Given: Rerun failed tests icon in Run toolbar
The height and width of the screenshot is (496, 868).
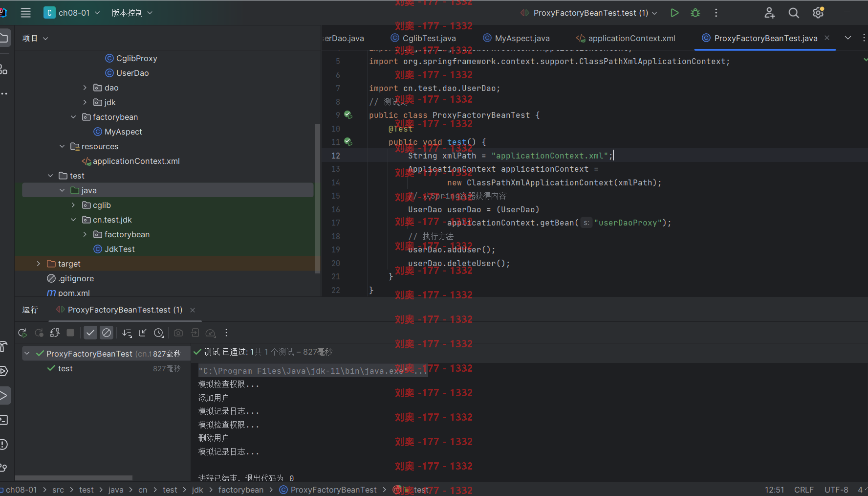Looking at the screenshot, I should point(39,333).
